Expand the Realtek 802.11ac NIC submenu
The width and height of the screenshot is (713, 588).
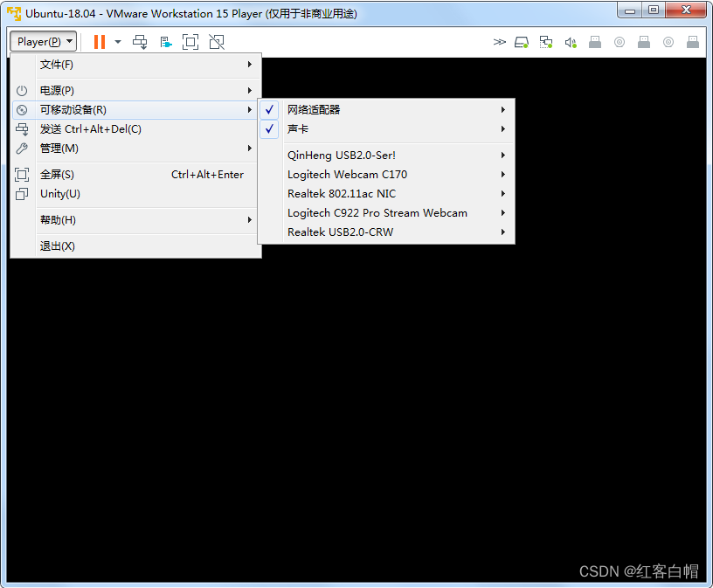pyautogui.click(x=386, y=194)
